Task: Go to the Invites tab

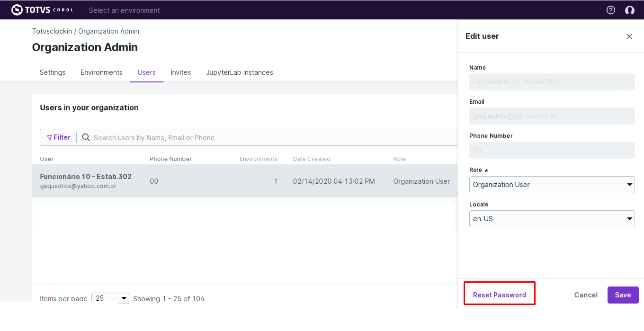Action: 181,72
